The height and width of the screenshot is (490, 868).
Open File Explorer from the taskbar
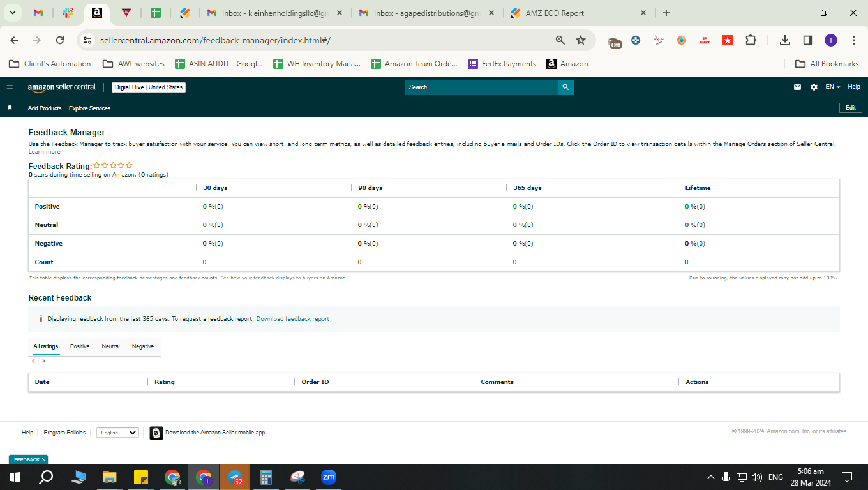coord(110,477)
